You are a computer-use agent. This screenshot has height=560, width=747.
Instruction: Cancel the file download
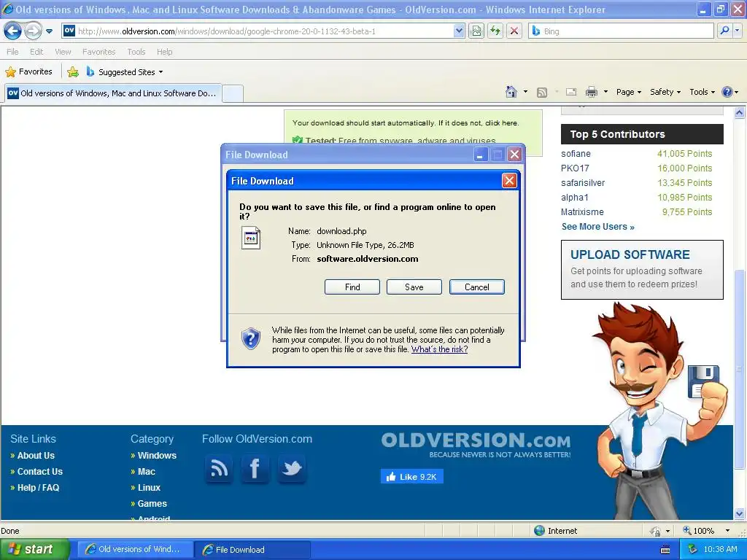click(x=477, y=287)
